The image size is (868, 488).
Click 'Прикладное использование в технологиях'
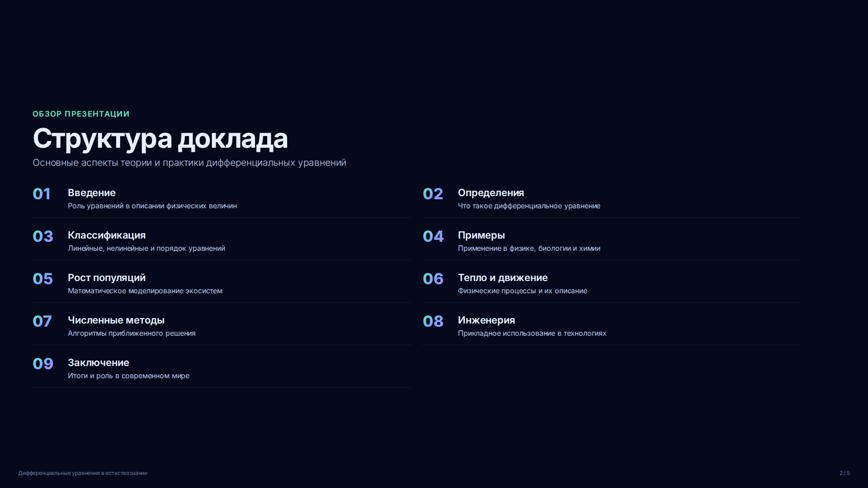pos(532,333)
